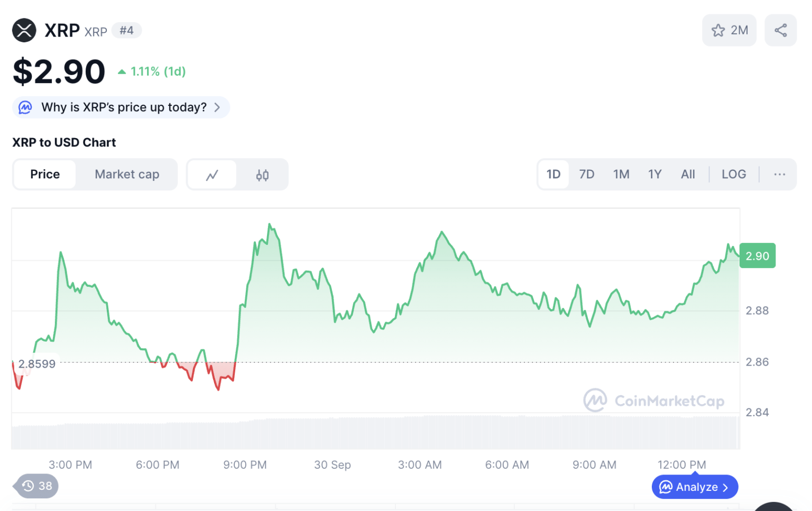Viewport: 812px width, 511px height.
Task: Expand 'Why is XRP's price up today?' chevron
Action: [x=217, y=107]
